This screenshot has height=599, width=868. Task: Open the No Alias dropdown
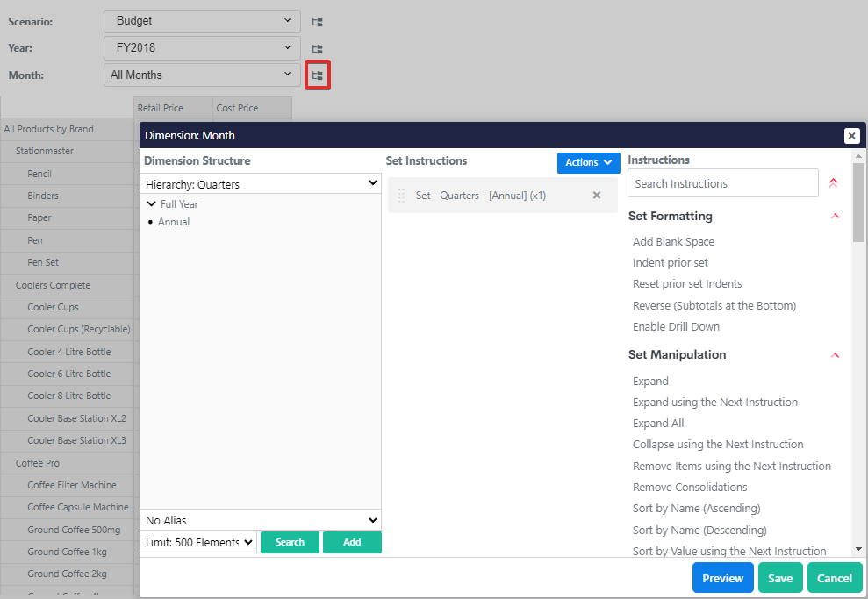pyautogui.click(x=260, y=521)
